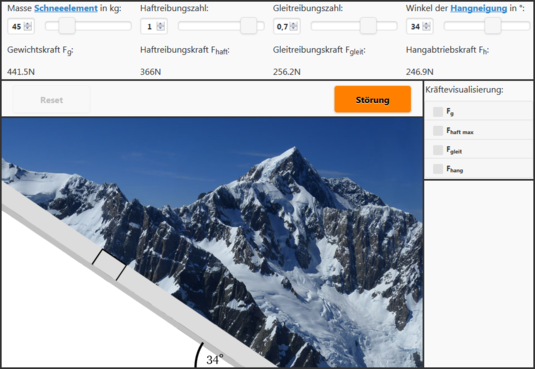The width and height of the screenshot is (535, 369).
Task: Focus the Gleitreibungszahl field showing 0,7
Action: click(287, 26)
